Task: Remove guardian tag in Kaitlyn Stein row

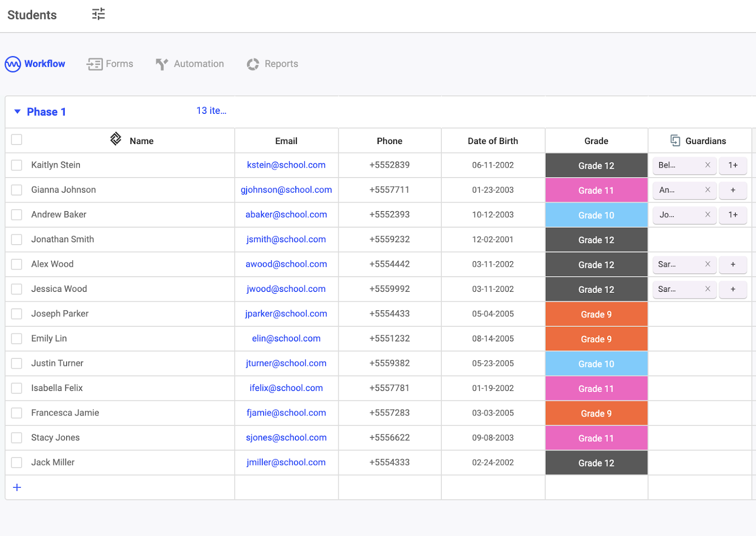Action: coord(707,165)
